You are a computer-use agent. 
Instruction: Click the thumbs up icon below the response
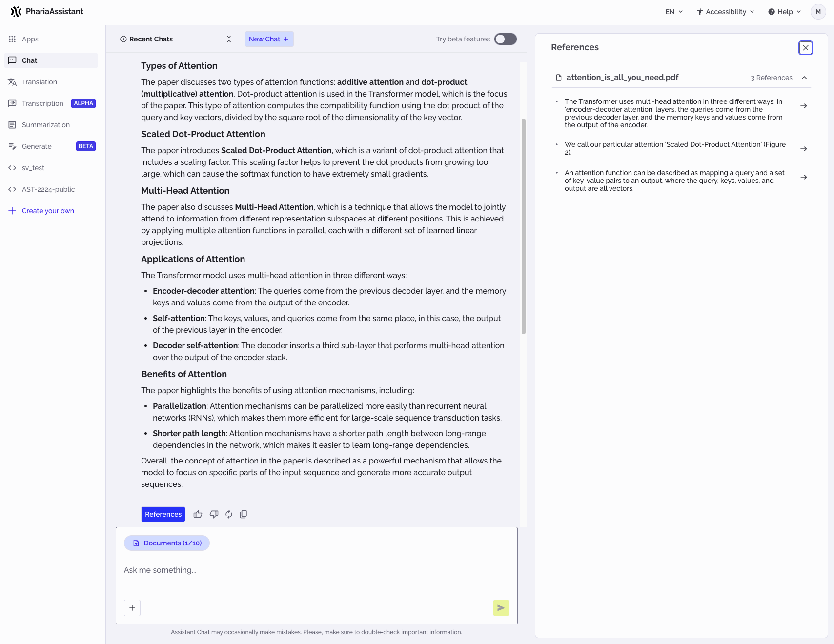tap(198, 514)
